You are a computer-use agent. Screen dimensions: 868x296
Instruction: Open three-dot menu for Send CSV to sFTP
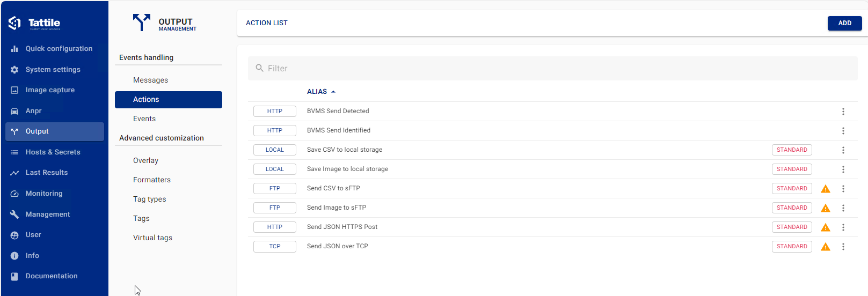coord(843,189)
